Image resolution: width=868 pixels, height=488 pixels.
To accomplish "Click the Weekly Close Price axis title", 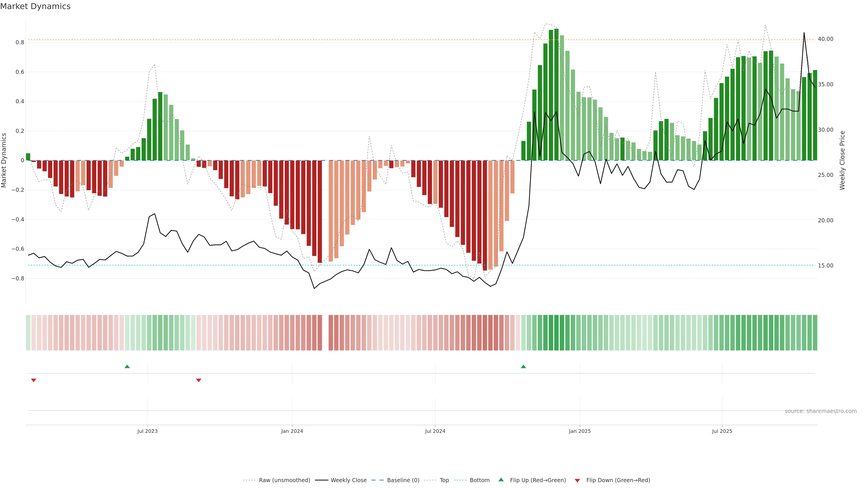I will pos(842,160).
